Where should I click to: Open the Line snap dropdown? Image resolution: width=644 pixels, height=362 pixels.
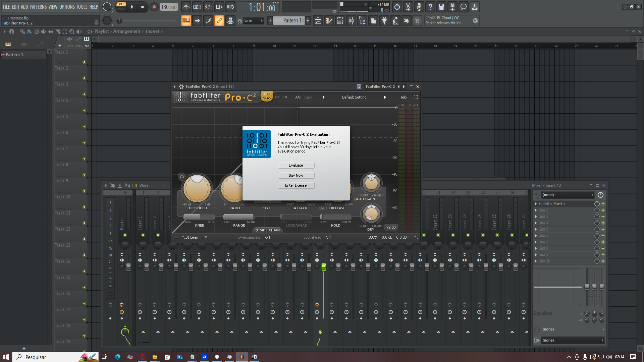[254, 21]
